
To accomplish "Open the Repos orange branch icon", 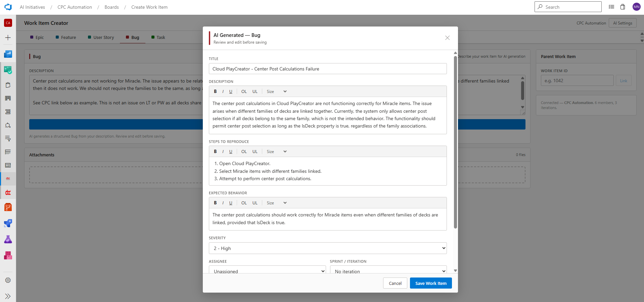I will click(8, 207).
